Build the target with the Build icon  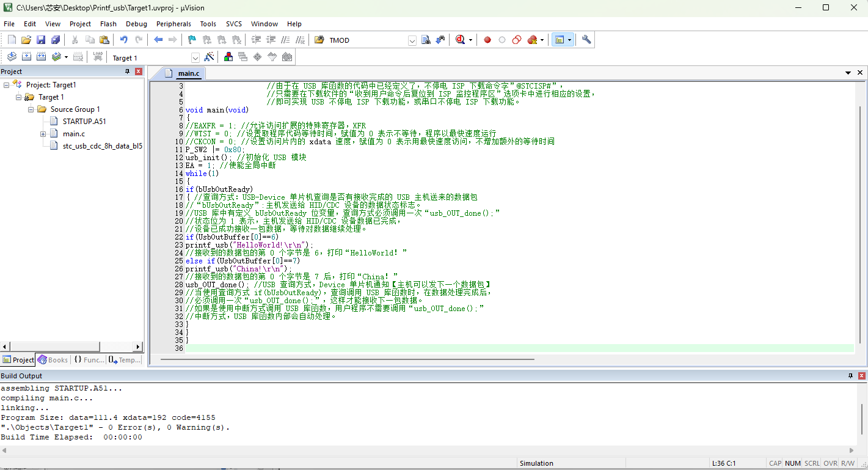pos(26,57)
